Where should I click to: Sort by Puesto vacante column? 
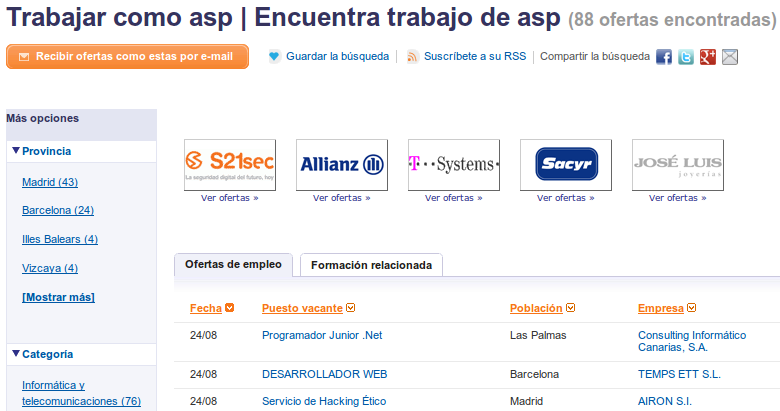pyautogui.click(x=302, y=308)
